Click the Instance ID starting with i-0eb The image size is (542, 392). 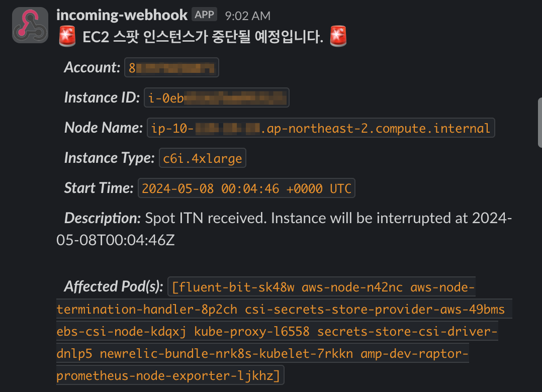coord(216,97)
